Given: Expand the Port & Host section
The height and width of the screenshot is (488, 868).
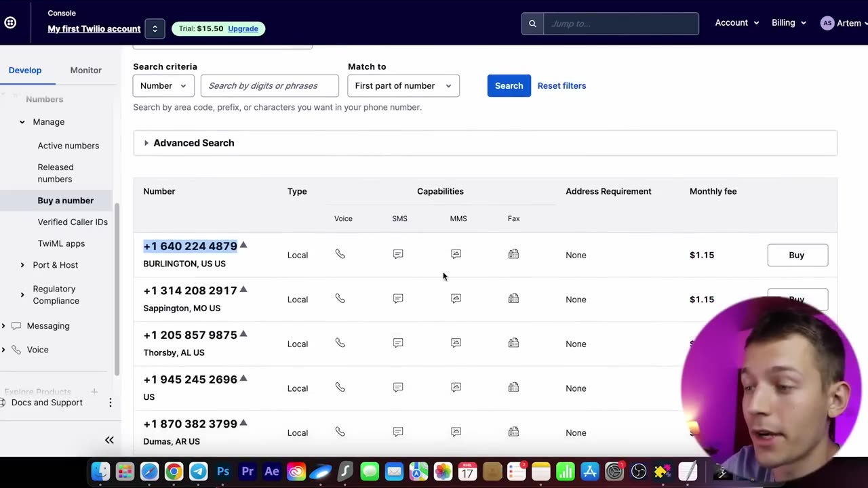Looking at the screenshot, I should click(x=22, y=265).
